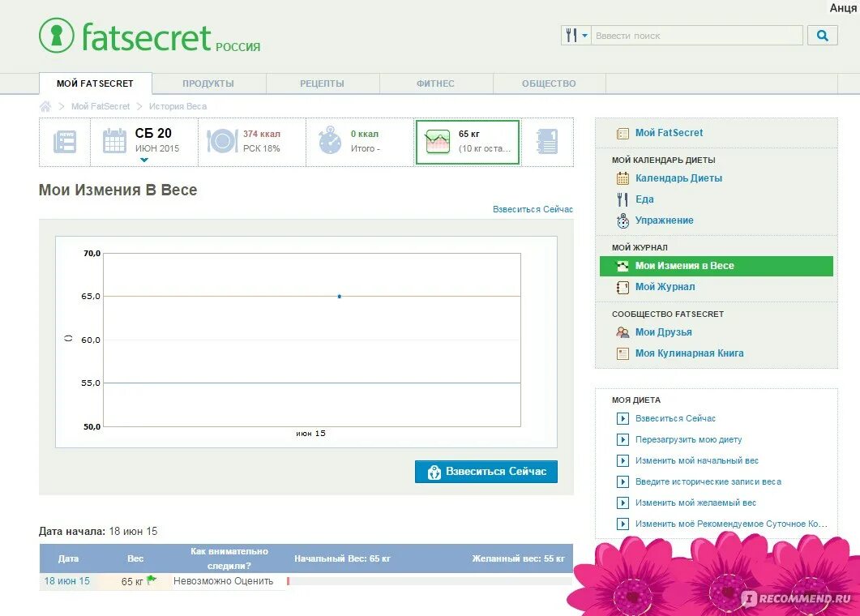Open the ОБЩЕСТВО tab

[549, 83]
